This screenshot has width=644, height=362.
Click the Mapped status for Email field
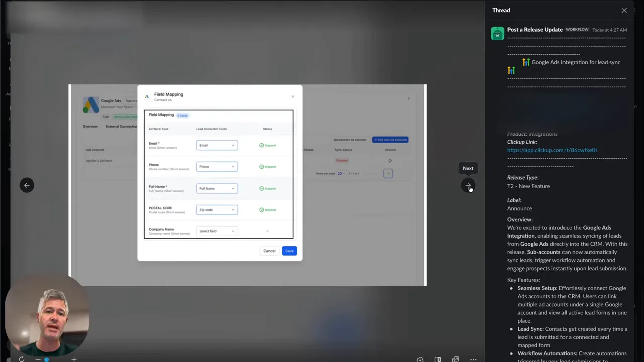[268, 145]
